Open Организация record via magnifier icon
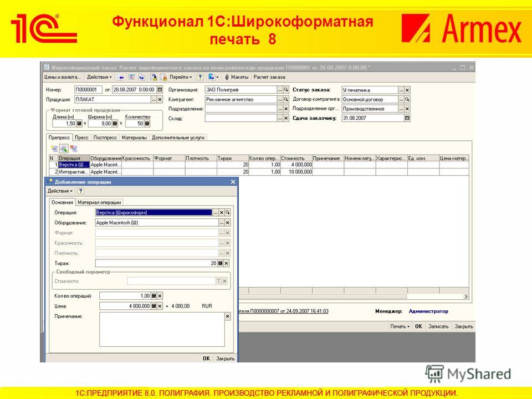This screenshot has height=399, width=532. (x=286, y=90)
